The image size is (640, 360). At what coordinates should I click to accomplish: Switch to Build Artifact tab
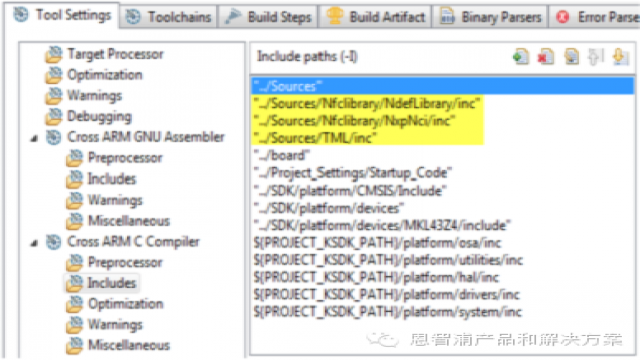[375, 17]
